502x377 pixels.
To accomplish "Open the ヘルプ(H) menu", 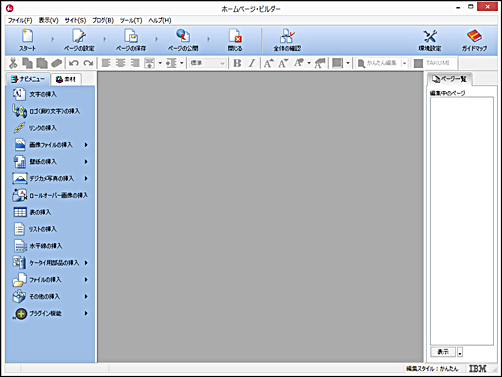I will [x=160, y=20].
